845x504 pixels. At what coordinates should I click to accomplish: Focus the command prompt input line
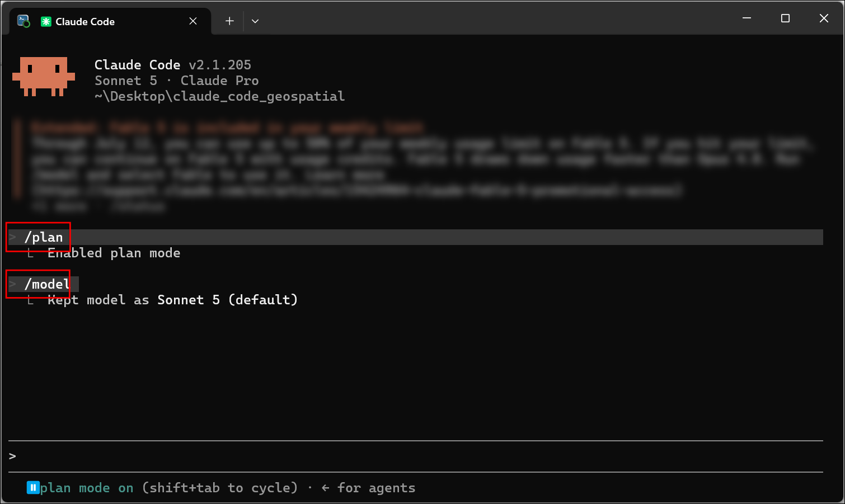point(415,456)
